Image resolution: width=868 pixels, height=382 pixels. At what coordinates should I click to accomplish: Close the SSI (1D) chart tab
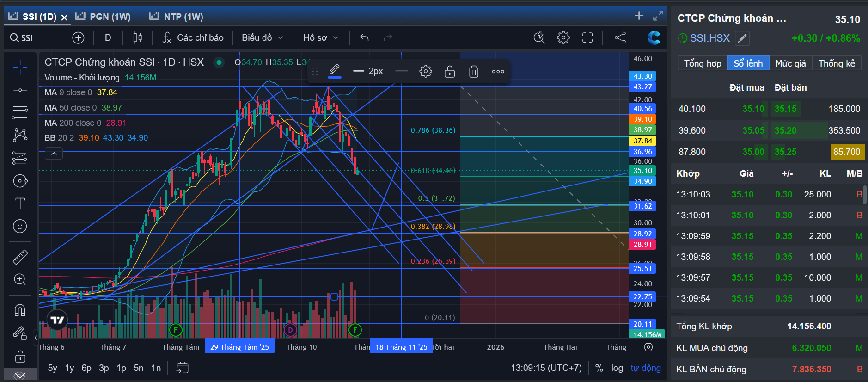click(x=64, y=18)
